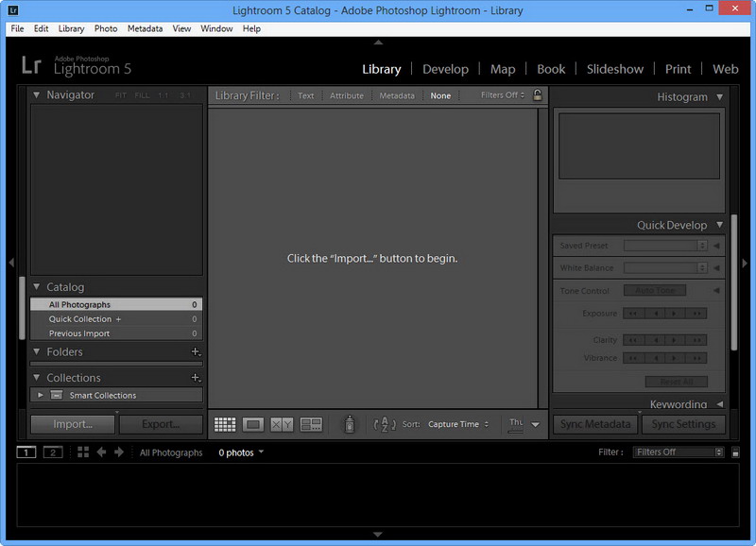Open Compare view XY icon
This screenshot has width=756, height=546.
[x=282, y=424]
